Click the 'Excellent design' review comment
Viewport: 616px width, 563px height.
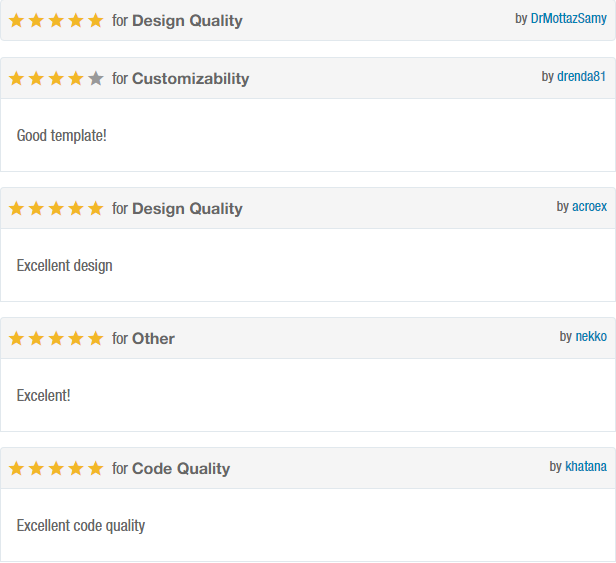tap(65, 265)
